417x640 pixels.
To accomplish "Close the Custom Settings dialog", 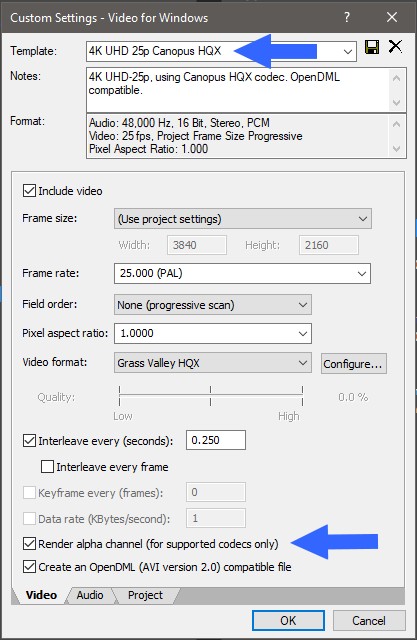I will click(392, 17).
